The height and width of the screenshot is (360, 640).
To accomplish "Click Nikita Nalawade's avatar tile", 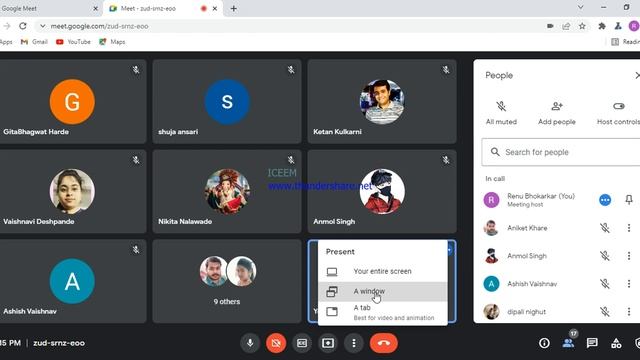I will click(227, 191).
